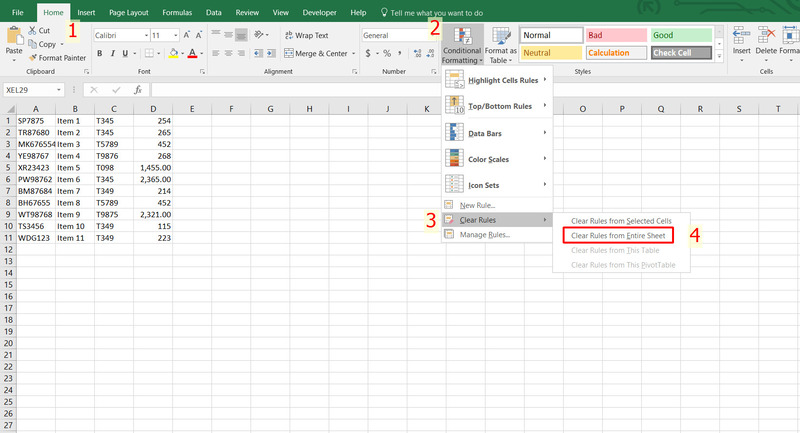Click the Merge & Center icon
800x433 pixels.
tap(288, 53)
